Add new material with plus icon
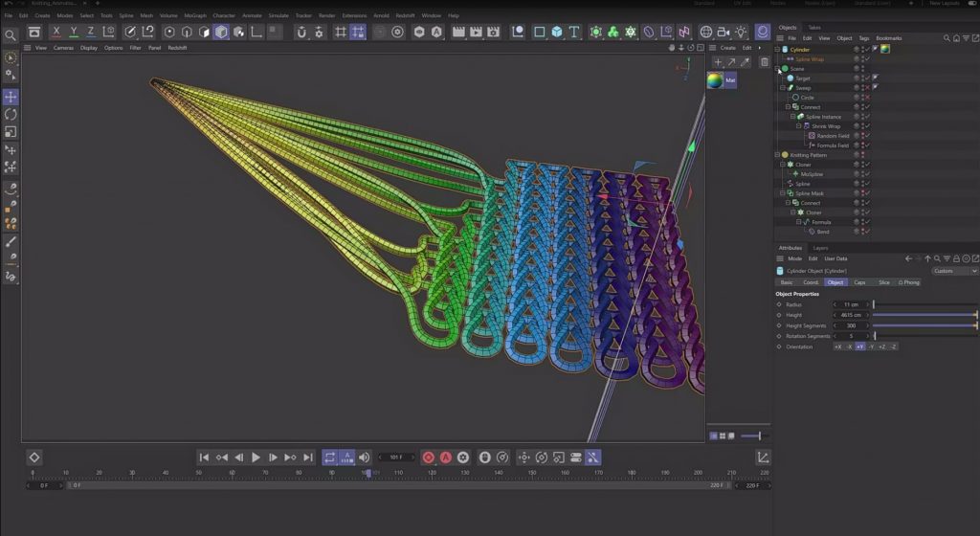 coord(718,62)
